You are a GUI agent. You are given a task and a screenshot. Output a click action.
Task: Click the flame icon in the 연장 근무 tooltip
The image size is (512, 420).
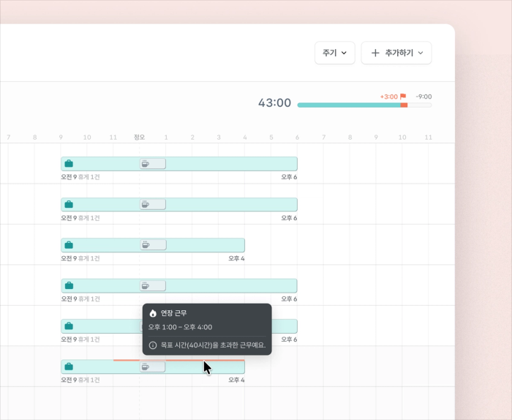click(152, 313)
